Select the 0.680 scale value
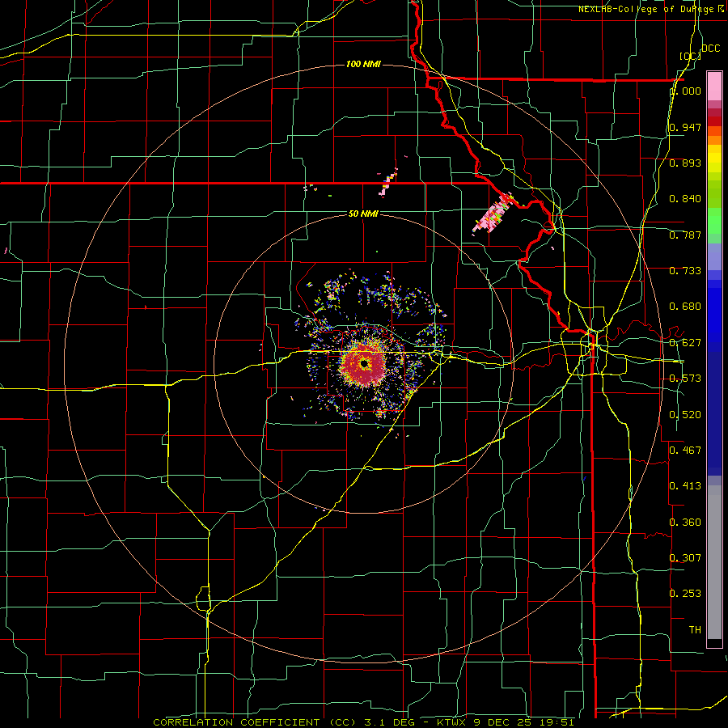Image resolution: width=728 pixels, height=728 pixels. tap(685, 307)
